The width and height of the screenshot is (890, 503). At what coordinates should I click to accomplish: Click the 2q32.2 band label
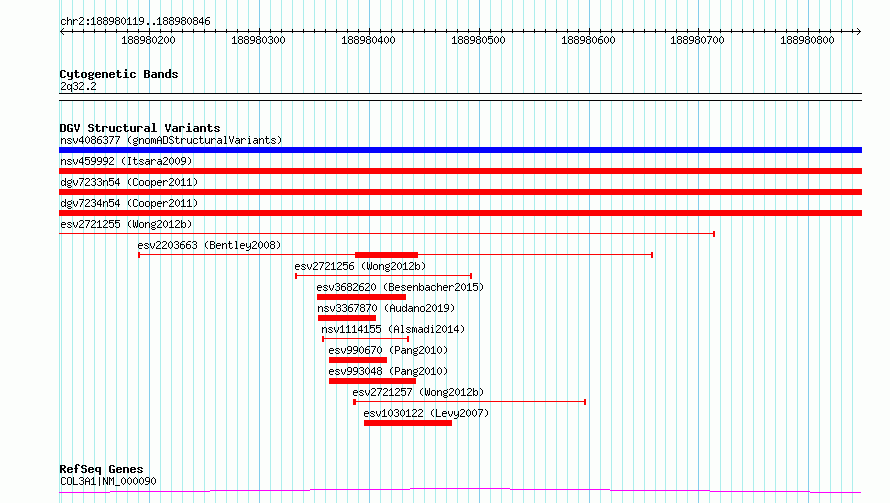click(78, 86)
